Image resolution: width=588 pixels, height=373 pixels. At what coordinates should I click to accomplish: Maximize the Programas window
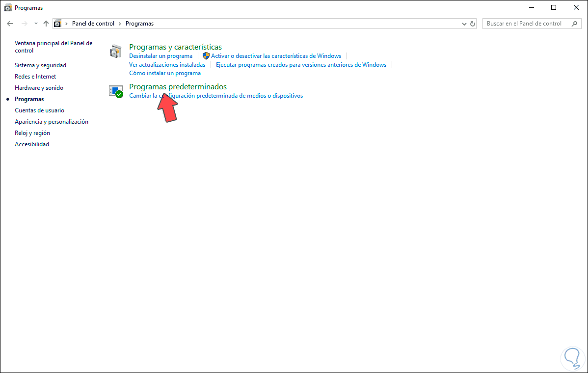coord(554,7)
